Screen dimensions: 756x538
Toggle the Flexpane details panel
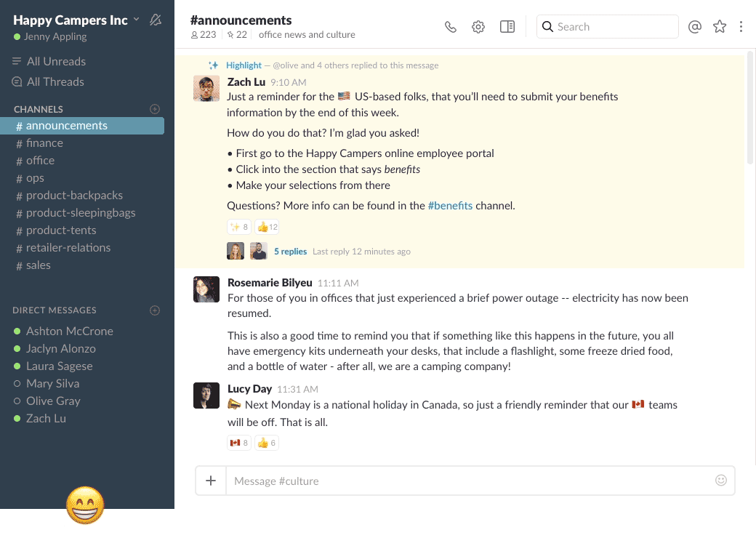click(x=507, y=26)
